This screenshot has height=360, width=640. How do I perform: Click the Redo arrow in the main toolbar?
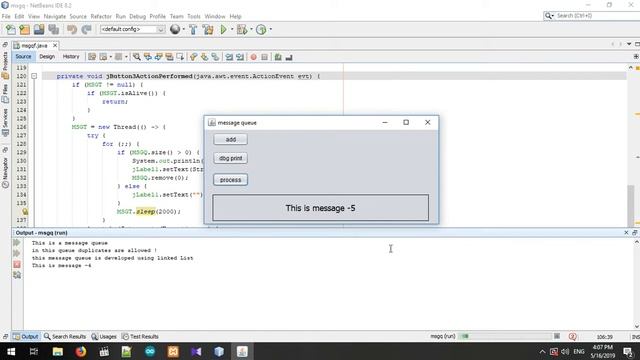[x=86, y=29]
